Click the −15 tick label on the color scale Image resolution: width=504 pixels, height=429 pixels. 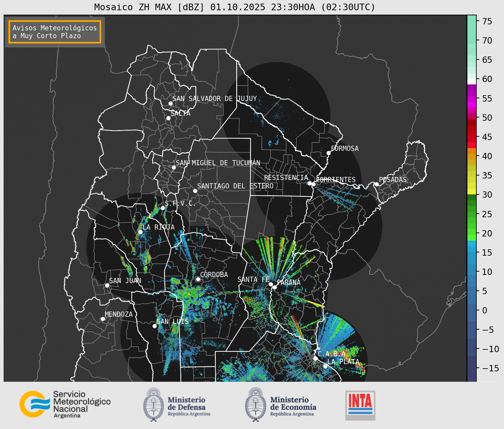[491, 368]
